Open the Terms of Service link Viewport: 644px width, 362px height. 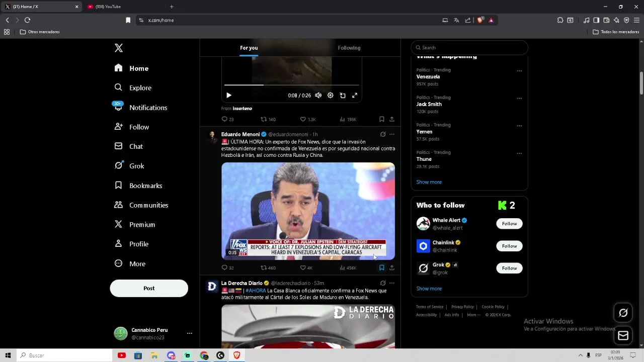pyautogui.click(x=430, y=307)
